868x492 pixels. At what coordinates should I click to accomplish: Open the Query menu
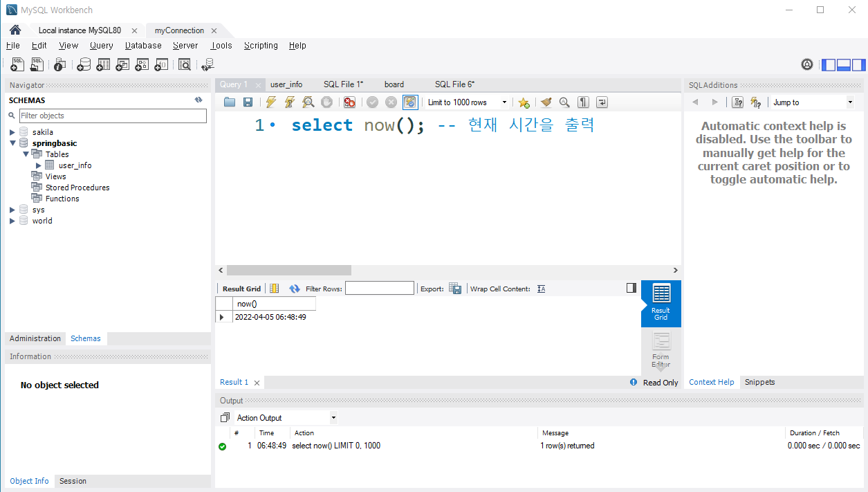click(x=101, y=46)
